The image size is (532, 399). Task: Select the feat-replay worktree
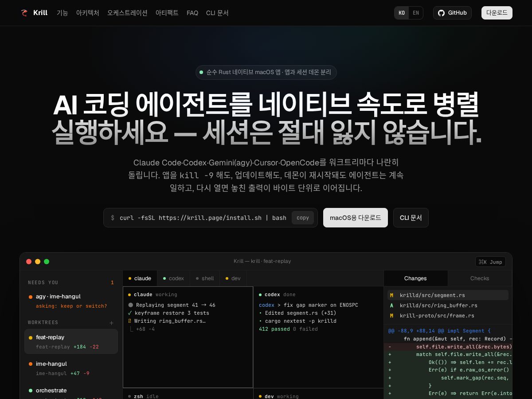pyautogui.click(x=71, y=341)
